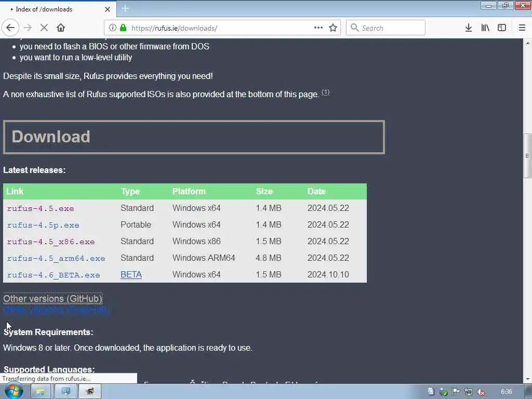
Task: Click the Date column header
Action: (x=316, y=191)
